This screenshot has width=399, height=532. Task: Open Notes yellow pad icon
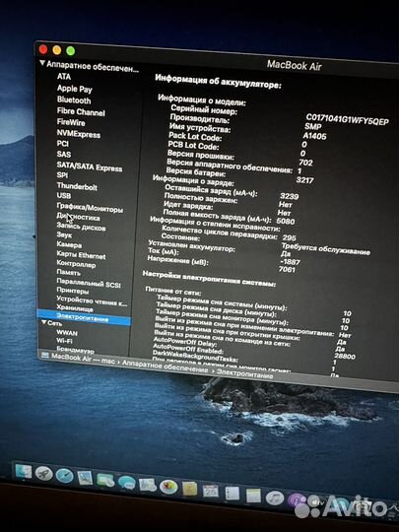tap(253, 496)
